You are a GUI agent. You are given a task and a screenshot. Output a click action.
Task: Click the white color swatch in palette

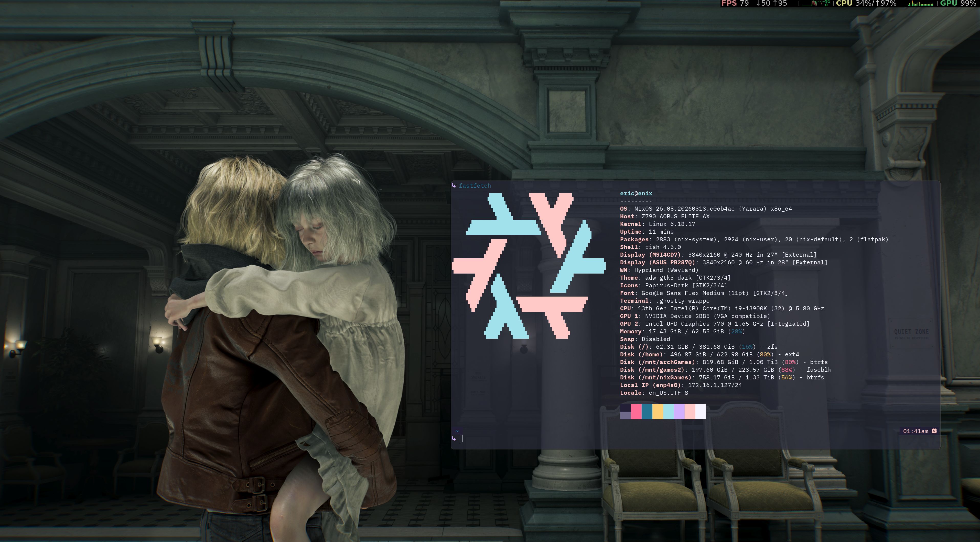700,411
